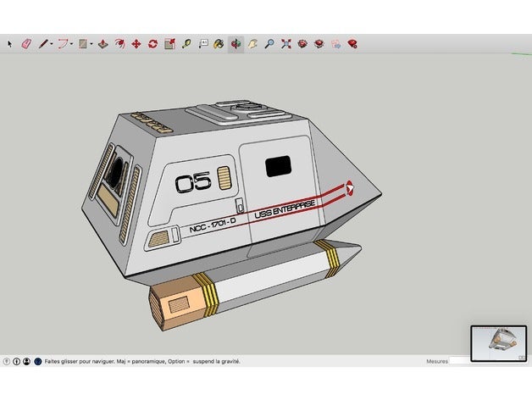Open the Extension Manager ruby icon
Screen dimensions: 532x400
tap(352, 44)
